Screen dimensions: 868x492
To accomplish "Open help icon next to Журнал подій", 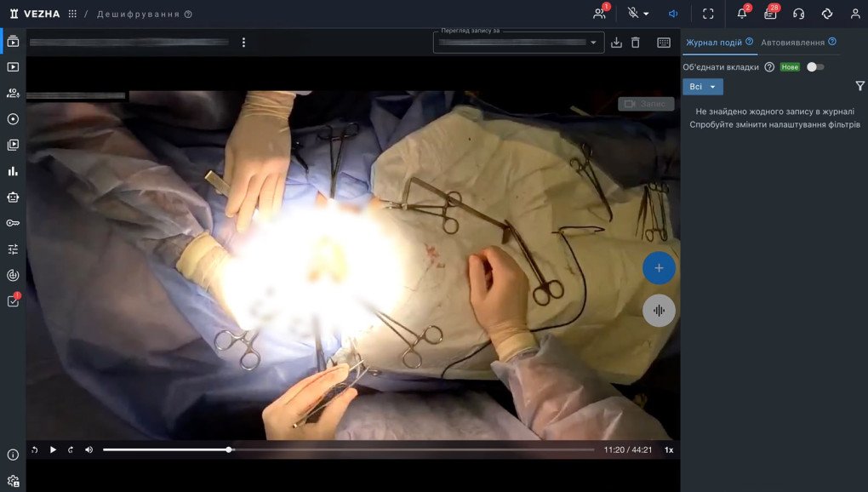I will [749, 42].
